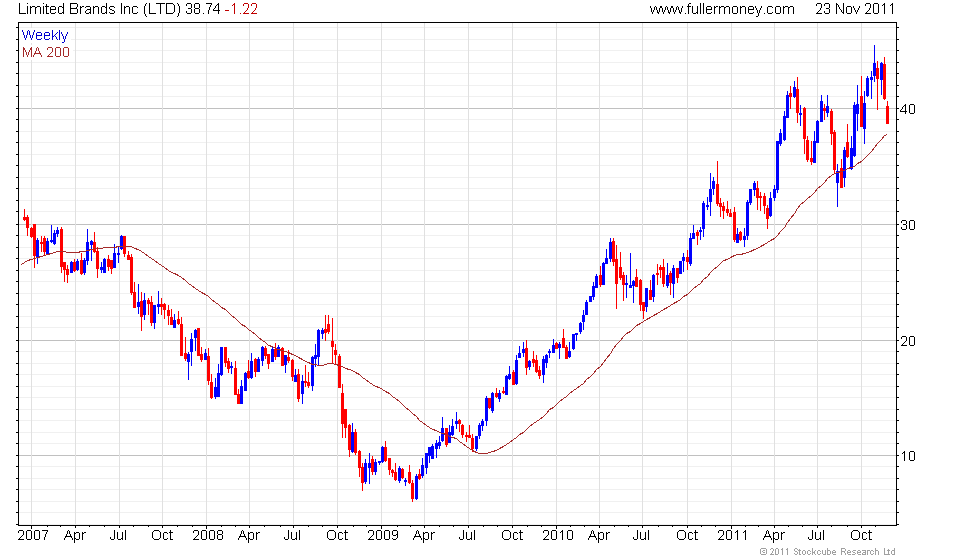Click the MA 200 legend label
Screen dimensions: 980x560
(x=46, y=52)
